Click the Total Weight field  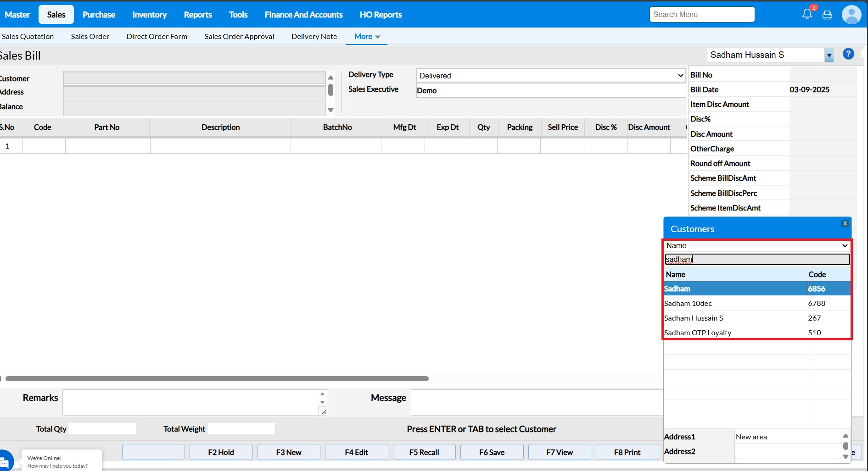241,429
